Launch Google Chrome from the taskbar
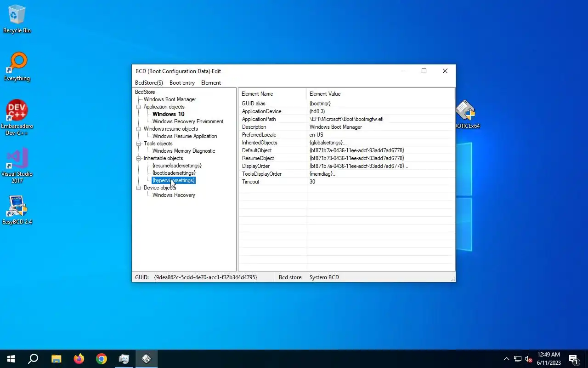The height and width of the screenshot is (368, 588). tap(102, 359)
